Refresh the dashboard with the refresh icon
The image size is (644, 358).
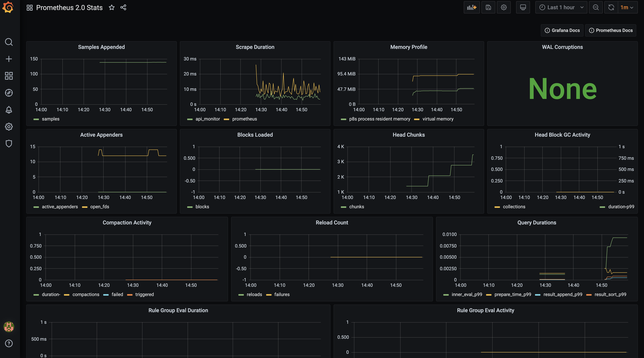611,8
